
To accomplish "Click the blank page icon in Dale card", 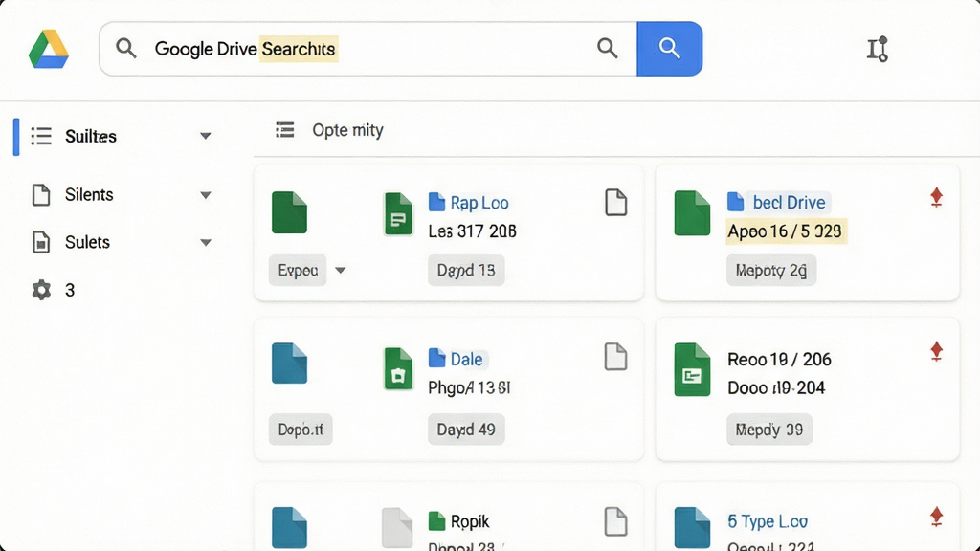I will (x=615, y=357).
